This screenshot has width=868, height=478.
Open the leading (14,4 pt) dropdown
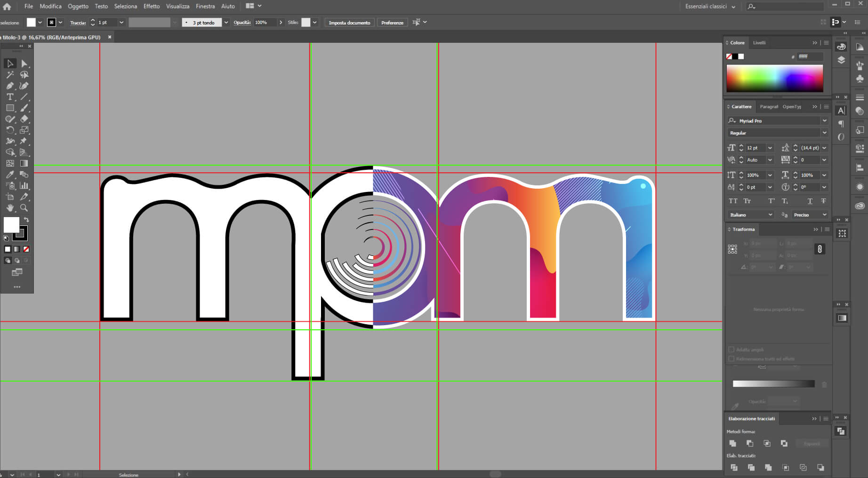[x=824, y=148]
